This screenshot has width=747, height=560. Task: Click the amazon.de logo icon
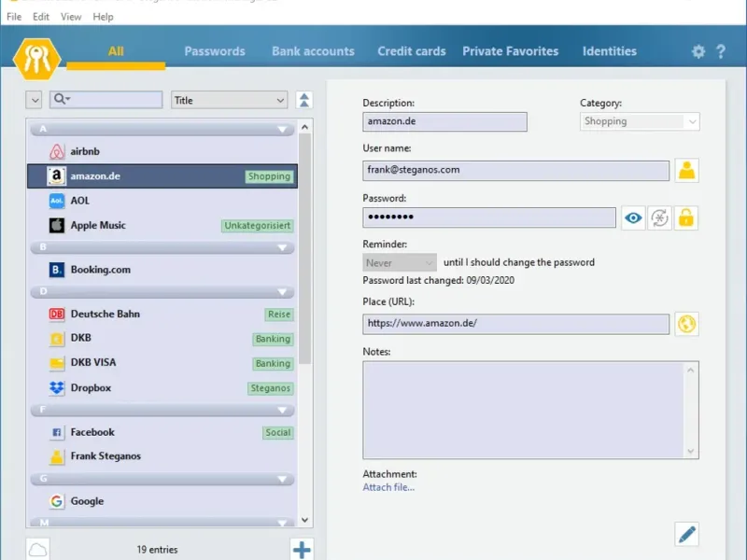(57, 176)
